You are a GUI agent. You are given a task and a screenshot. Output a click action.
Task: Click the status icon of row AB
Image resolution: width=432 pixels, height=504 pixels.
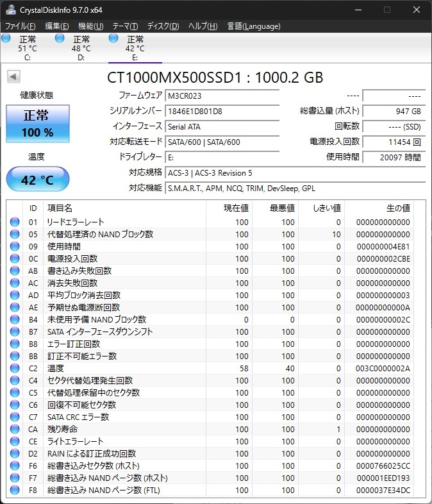(15, 271)
